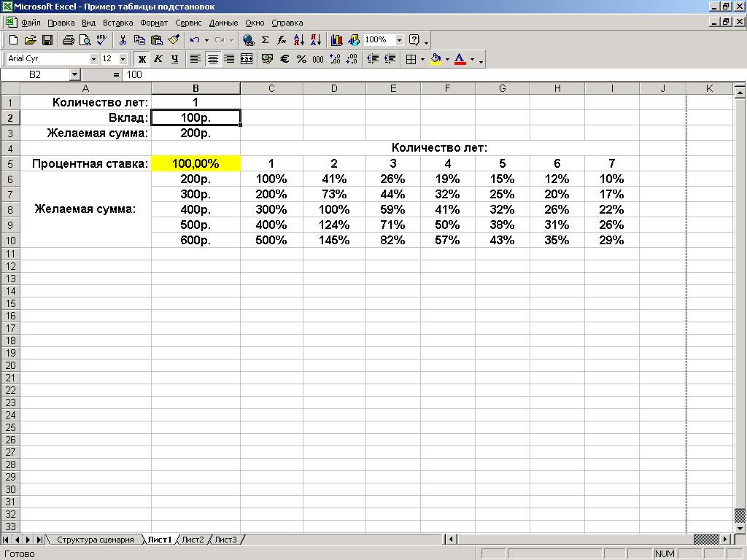Insert a hyperlink with the globe icon

coord(248,40)
